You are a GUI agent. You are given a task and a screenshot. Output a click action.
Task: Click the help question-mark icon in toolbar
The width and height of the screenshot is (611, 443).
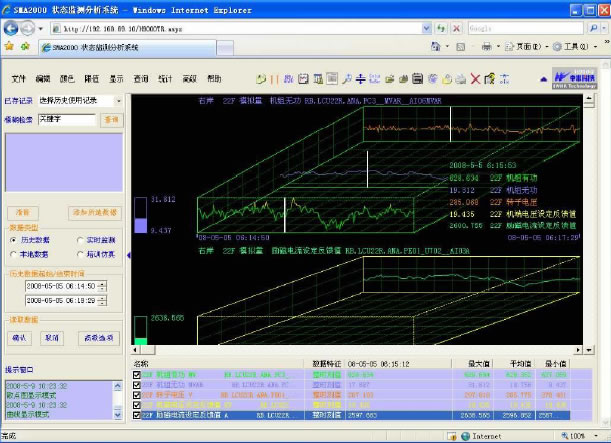(x=489, y=79)
